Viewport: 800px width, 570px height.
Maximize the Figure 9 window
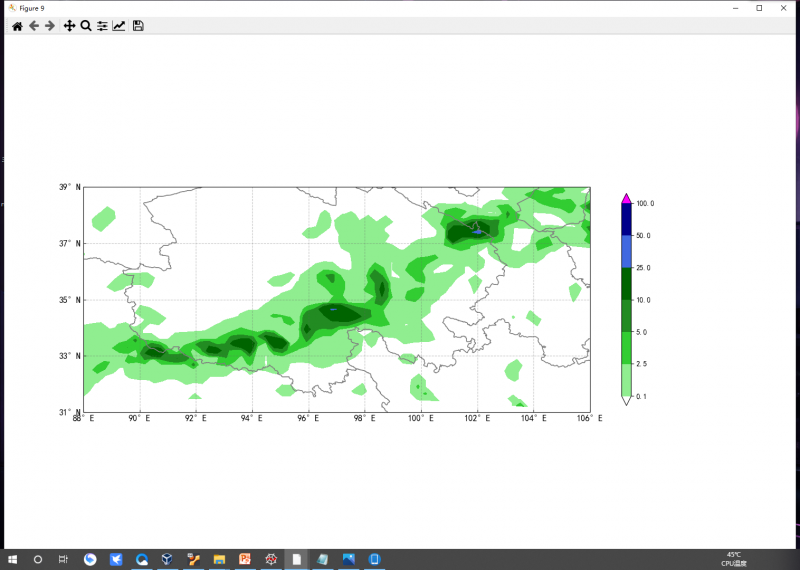pyautogui.click(x=759, y=8)
